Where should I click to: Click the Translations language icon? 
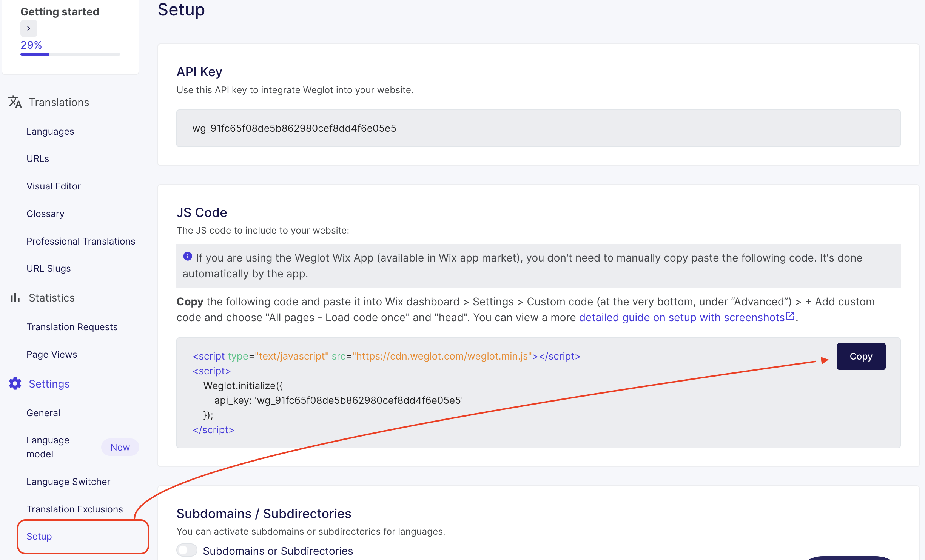15,102
